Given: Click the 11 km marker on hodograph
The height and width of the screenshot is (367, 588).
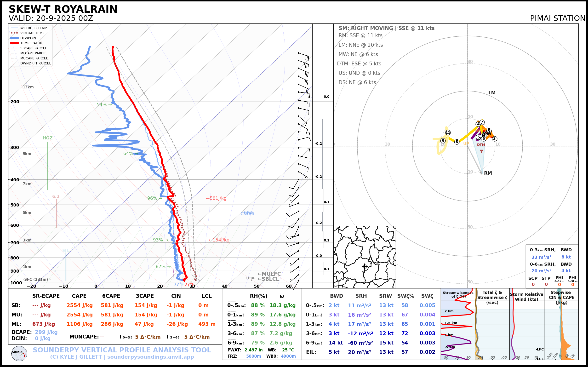Looking at the screenshot, I should tap(448, 132).
